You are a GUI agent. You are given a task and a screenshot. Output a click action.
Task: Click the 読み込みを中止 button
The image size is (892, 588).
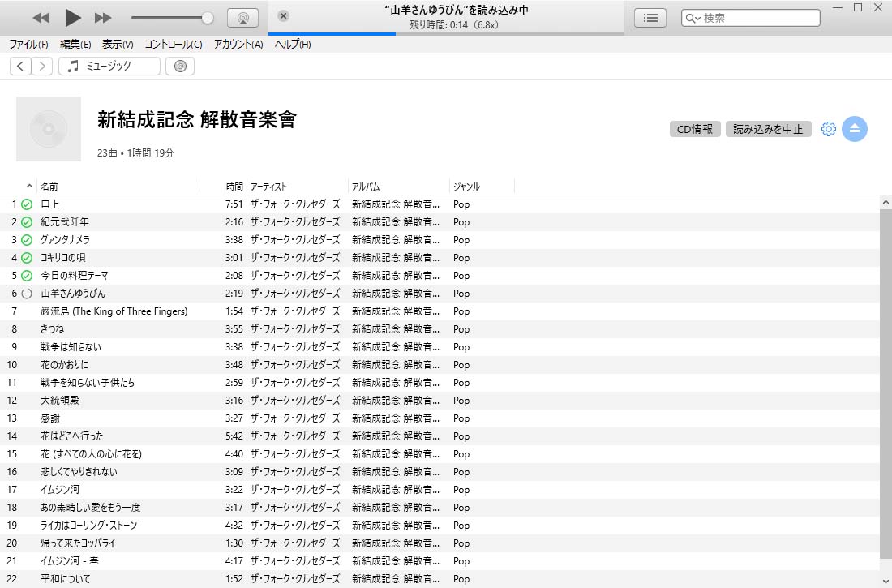click(768, 129)
